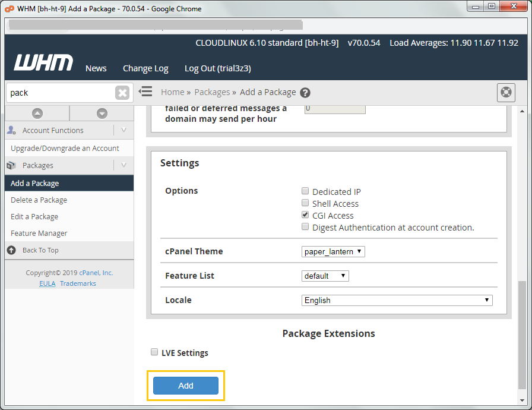Screen dimensions: 532x410
Task: Collapse the Account Functions section chevron
Action: [x=123, y=130]
